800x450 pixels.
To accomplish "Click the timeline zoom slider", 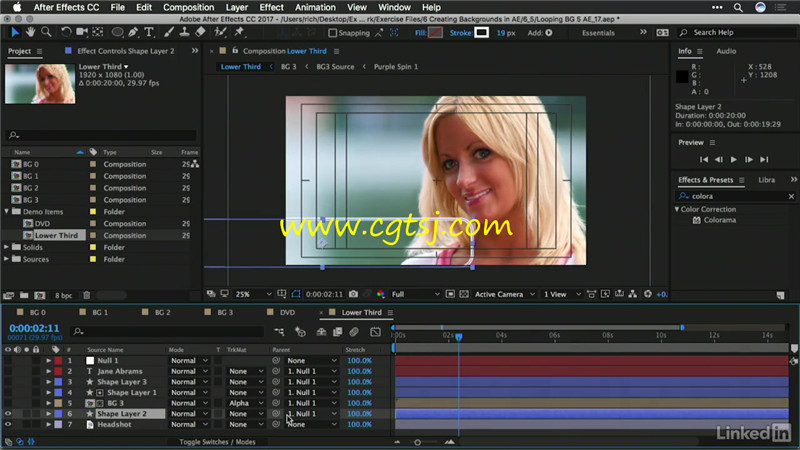I will point(417,442).
